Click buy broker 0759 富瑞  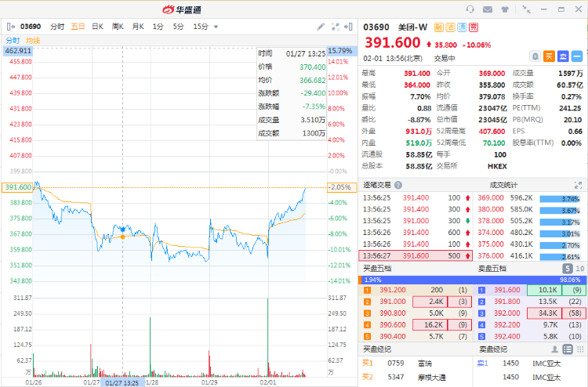point(415,363)
